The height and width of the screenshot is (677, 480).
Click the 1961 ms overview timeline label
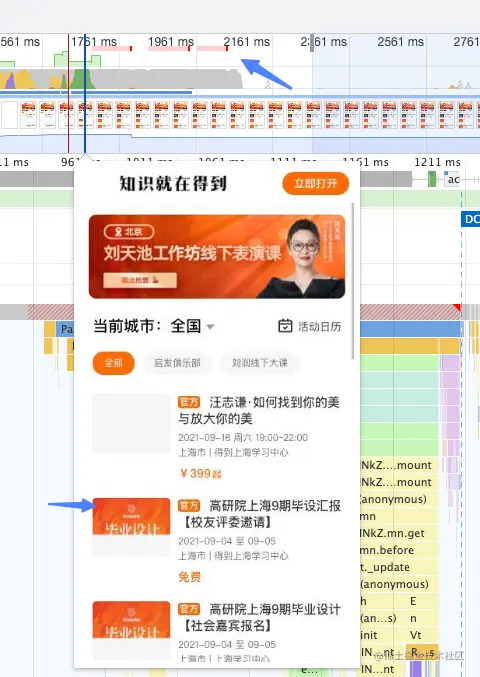coord(171,42)
